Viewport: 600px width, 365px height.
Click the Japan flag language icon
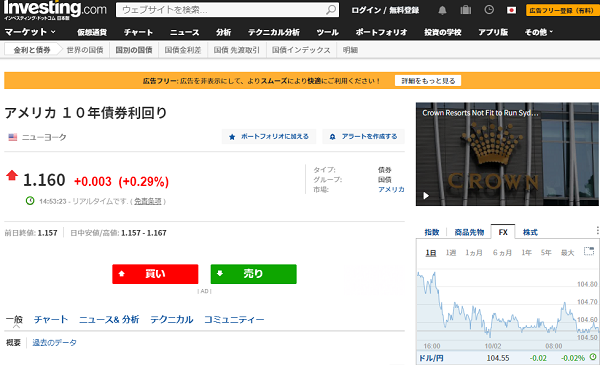[511, 10]
